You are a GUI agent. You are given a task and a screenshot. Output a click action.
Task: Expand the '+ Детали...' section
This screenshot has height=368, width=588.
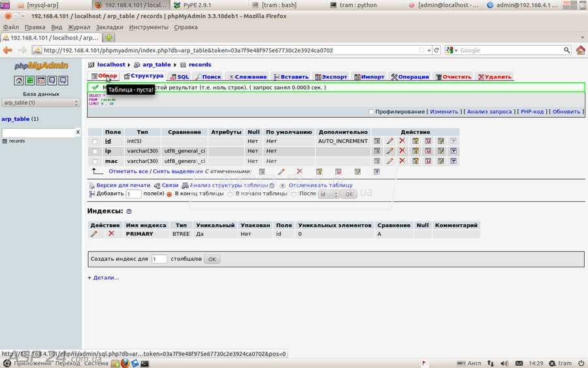103,278
